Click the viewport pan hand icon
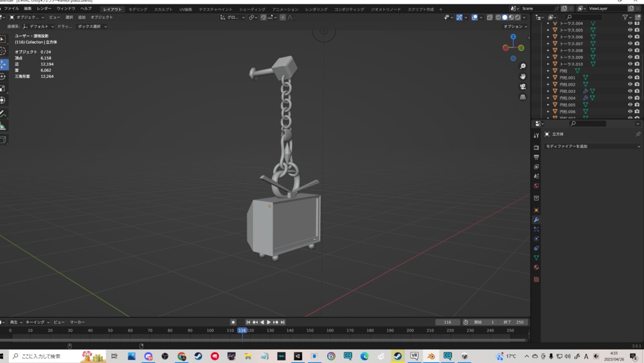Image resolution: width=644 pixels, height=363 pixels. [523, 76]
